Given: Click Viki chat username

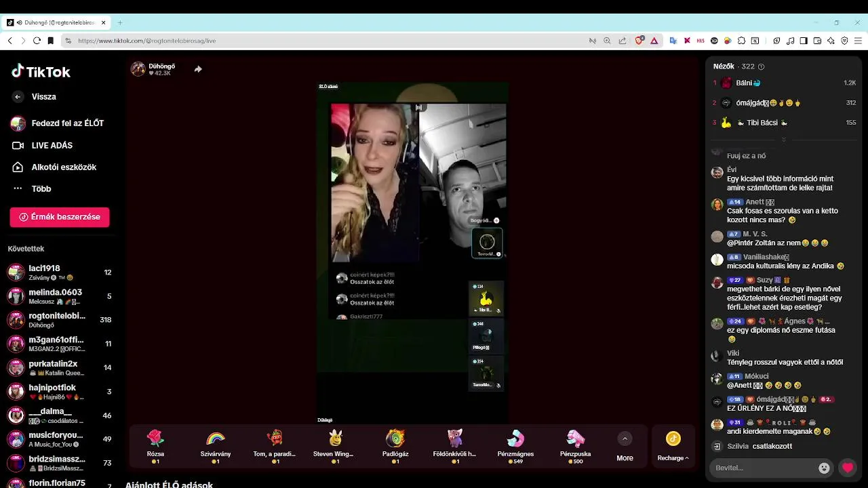Looking at the screenshot, I should click(x=733, y=353).
